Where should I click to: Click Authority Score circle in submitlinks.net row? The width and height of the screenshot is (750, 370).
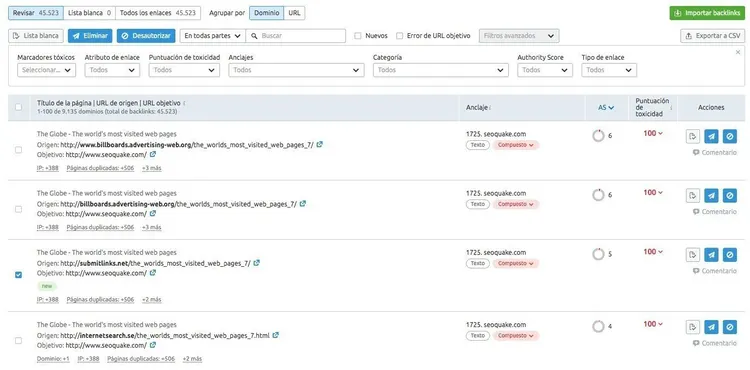pyautogui.click(x=598, y=254)
